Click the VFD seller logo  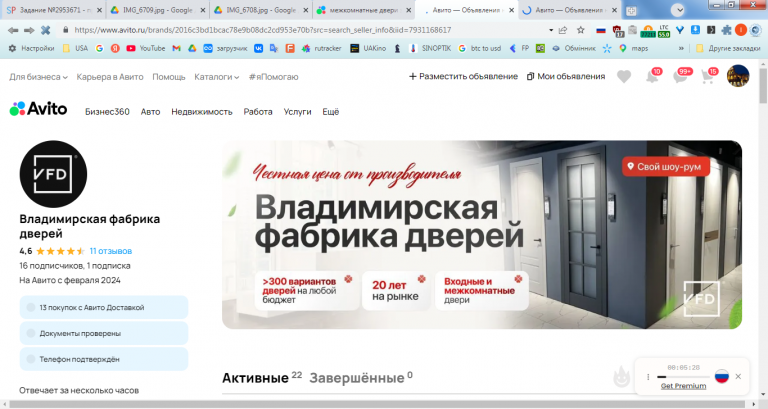click(53, 174)
